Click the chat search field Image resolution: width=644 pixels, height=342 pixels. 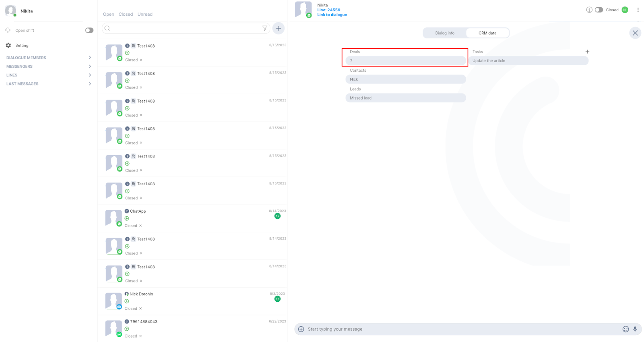[x=186, y=28]
